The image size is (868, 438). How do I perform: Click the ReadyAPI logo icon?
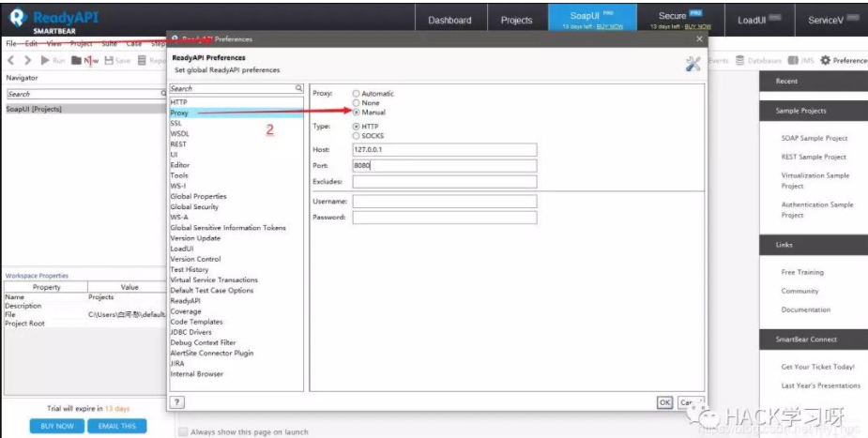[18, 18]
